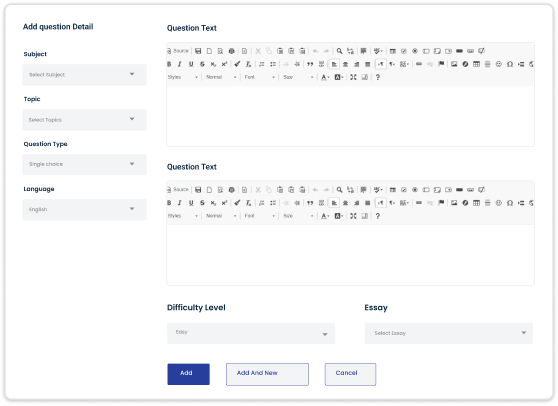Insert Image icon in lower editor toolbar

tap(454, 203)
